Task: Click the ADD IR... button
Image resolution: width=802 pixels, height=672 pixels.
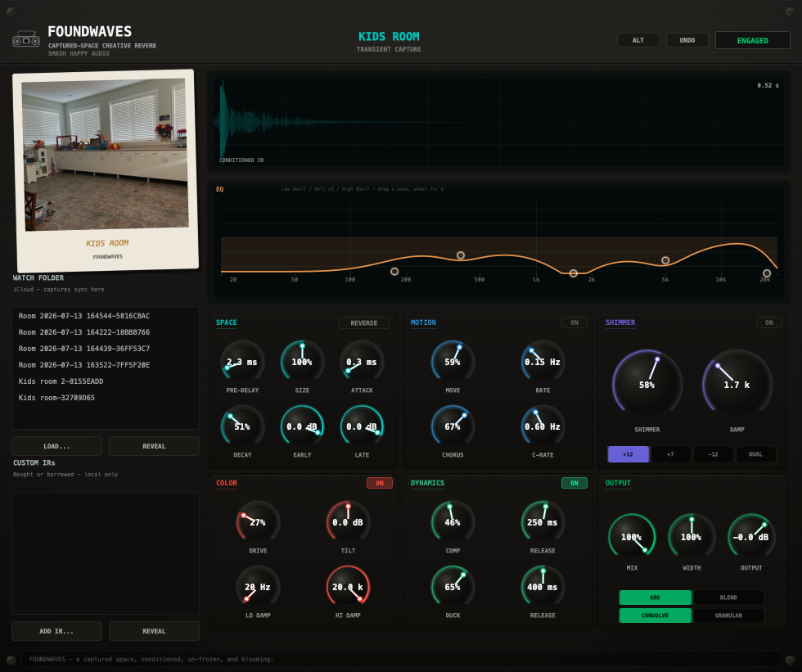Action: pos(56,631)
